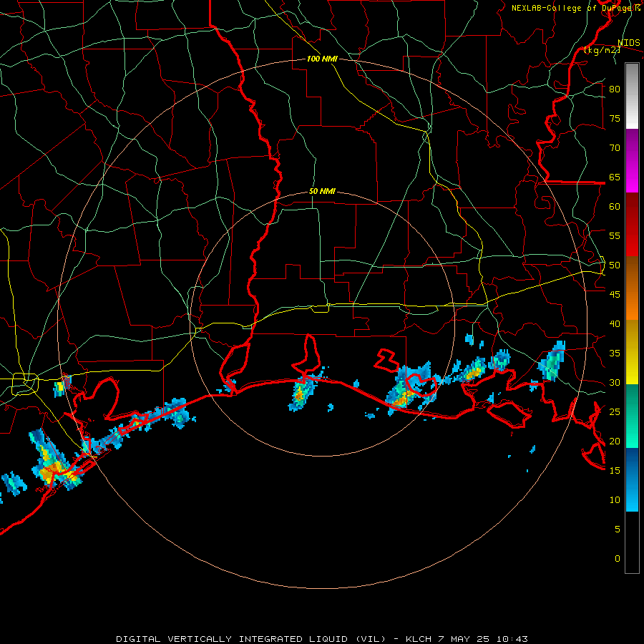This screenshot has height=644, width=644.
Task: Click the 30 value on the VIL scale
Action: (615, 382)
